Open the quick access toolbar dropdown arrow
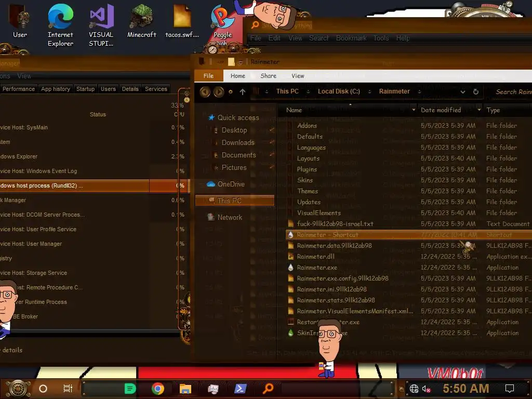Screen dimensions: 532x399 [241, 62]
